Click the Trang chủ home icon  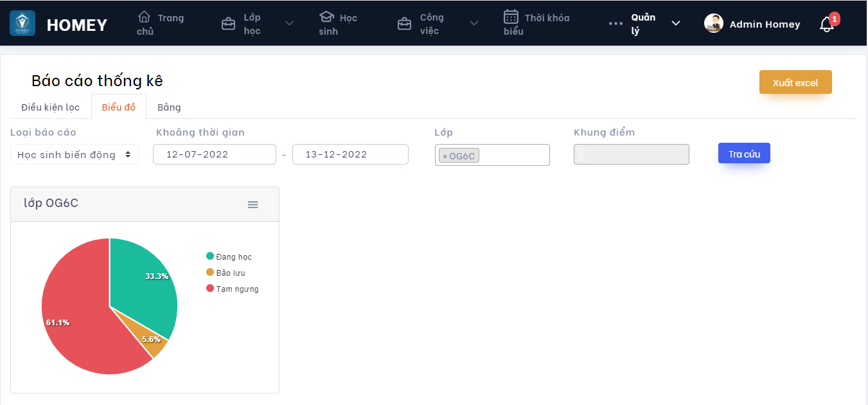[145, 17]
